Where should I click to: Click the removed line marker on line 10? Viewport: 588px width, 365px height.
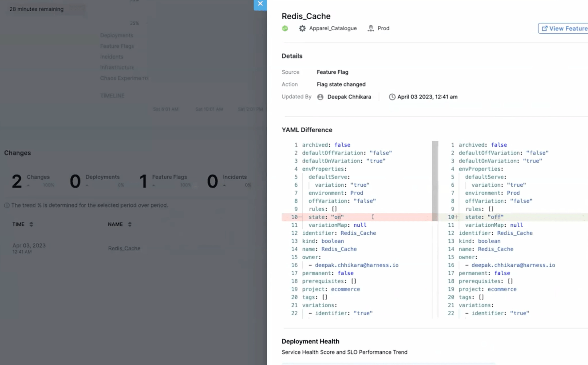[300, 217]
